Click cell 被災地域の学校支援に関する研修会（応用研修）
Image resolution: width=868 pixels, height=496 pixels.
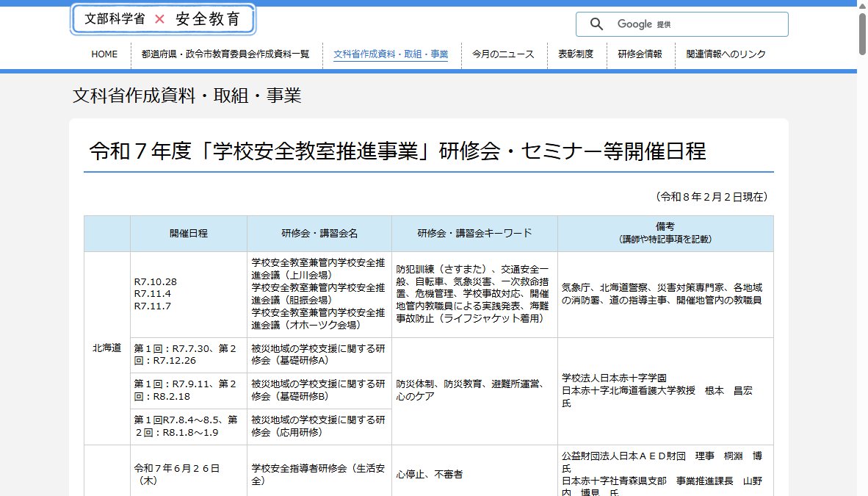[x=319, y=427]
